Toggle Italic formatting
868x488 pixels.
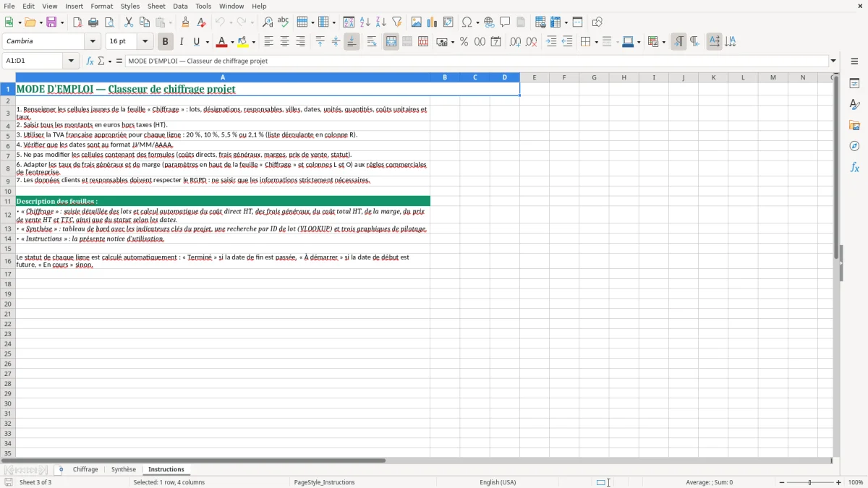pyautogui.click(x=181, y=42)
